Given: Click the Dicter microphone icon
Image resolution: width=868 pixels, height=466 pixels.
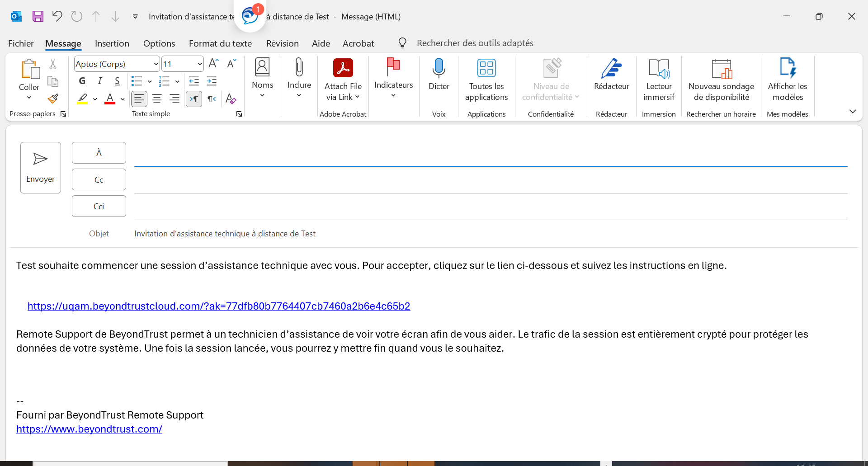Looking at the screenshot, I should coord(439,69).
